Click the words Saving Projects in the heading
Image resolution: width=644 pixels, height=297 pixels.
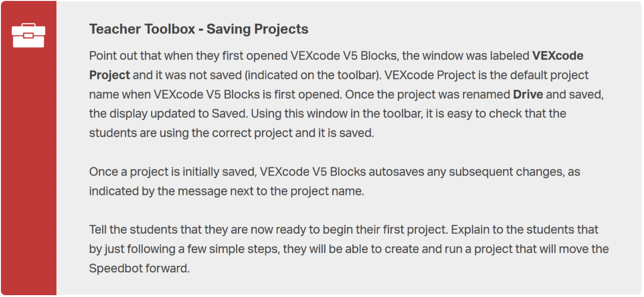(257, 29)
